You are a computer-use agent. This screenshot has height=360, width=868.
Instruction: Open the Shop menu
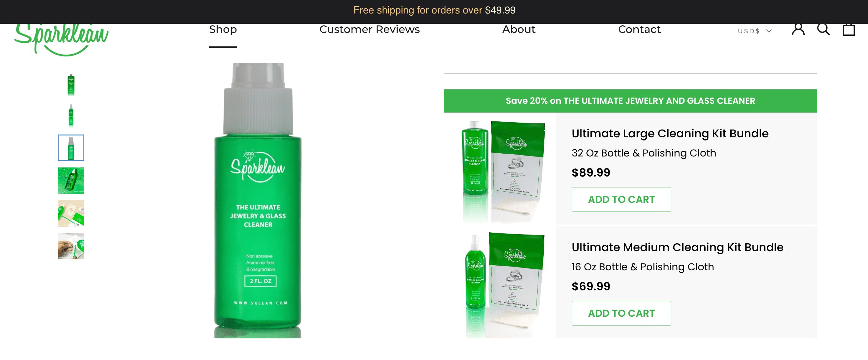coord(223,30)
